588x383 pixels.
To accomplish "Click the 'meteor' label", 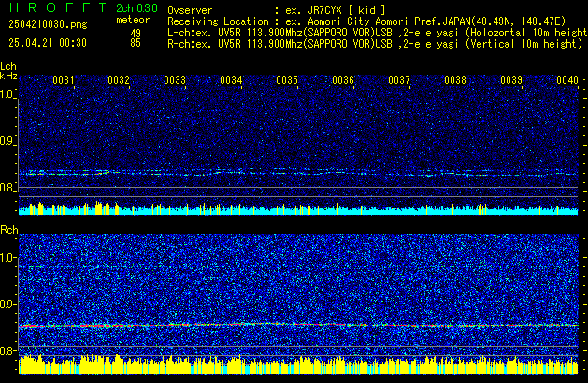I will 133,20.
